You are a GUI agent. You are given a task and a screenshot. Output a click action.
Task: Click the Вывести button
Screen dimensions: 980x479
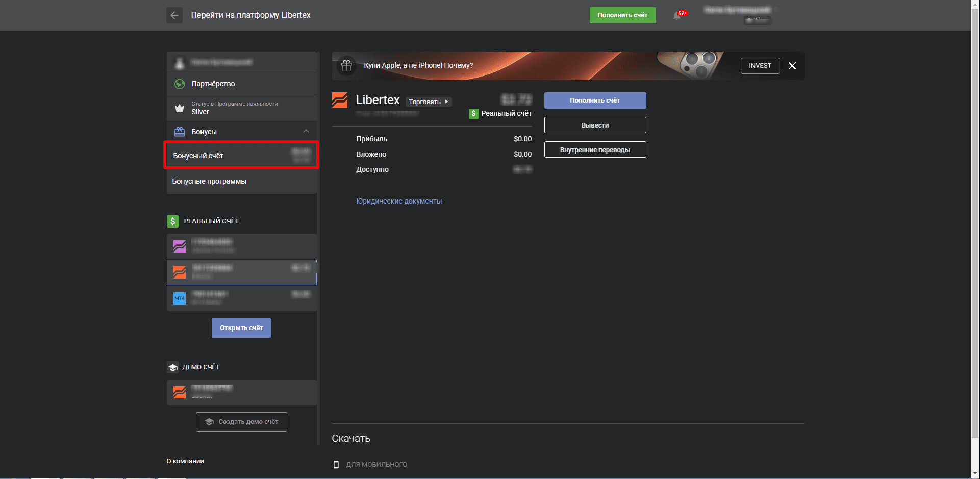pyautogui.click(x=595, y=125)
